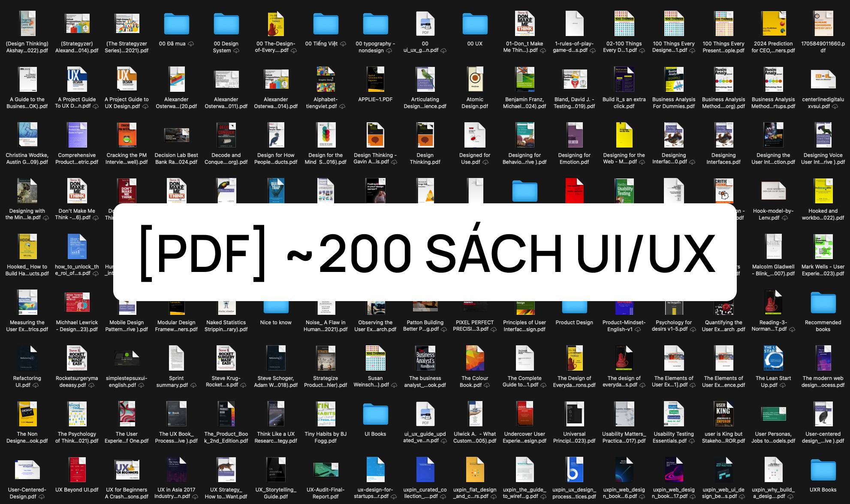
Task: Select 'user is King but Stakeho...' PDF icon
Action: point(724,414)
